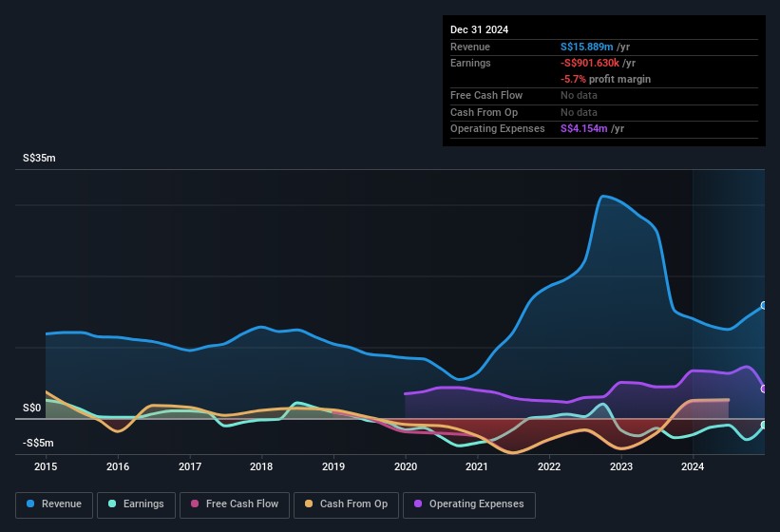Click the S$4.154m operating expenses value
Image resolution: width=780 pixels, height=532 pixels.
pyautogui.click(x=583, y=128)
